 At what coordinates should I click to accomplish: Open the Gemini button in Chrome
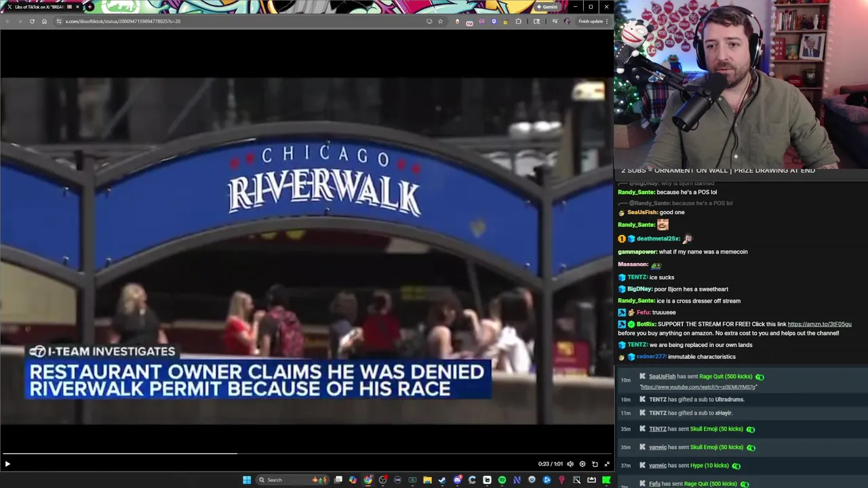pos(547,7)
